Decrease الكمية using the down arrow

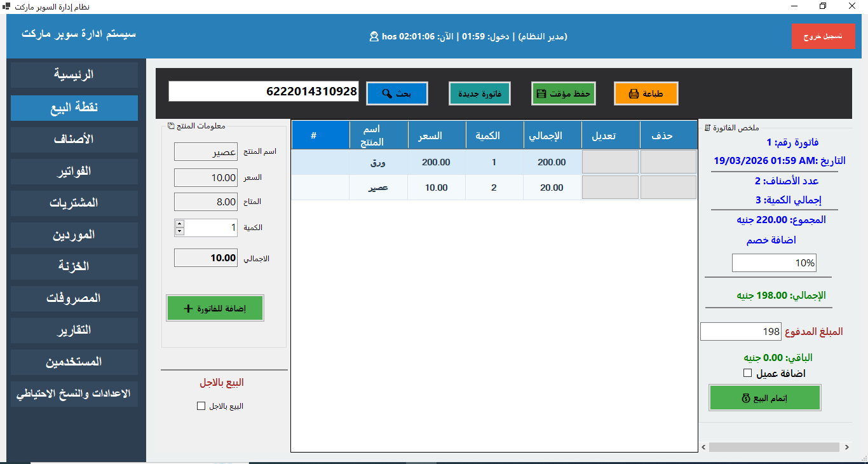pos(179,231)
